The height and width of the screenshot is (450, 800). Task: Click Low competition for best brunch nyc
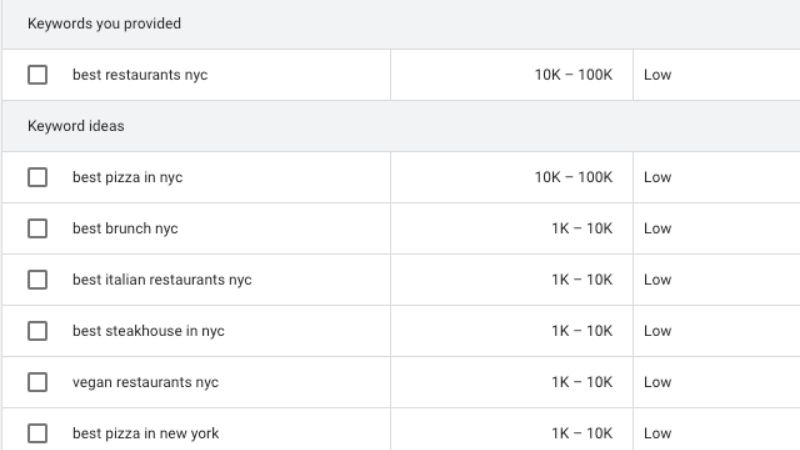click(657, 228)
